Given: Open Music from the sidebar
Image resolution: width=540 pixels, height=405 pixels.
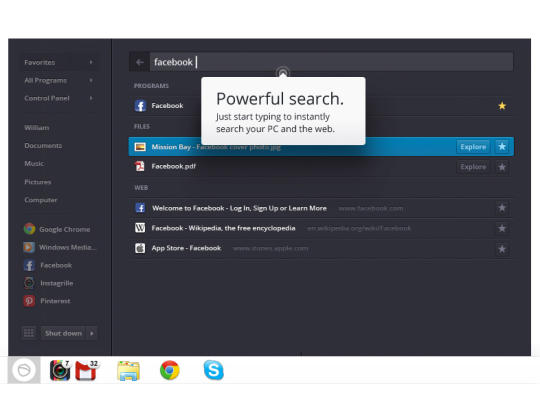Looking at the screenshot, I should 34,164.
